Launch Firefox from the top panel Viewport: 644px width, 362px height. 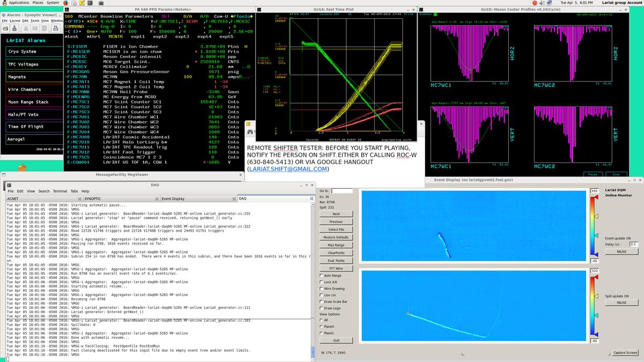(66, 3)
